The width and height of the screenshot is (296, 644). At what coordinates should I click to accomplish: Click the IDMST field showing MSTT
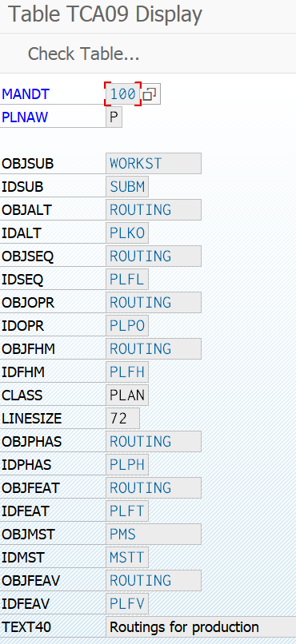(x=127, y=558)
